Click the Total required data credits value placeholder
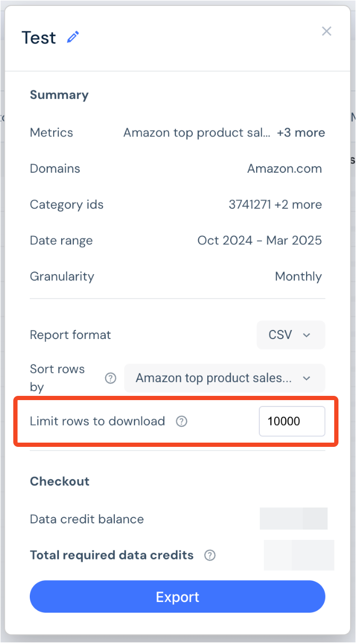 click(x=299, y=555)
